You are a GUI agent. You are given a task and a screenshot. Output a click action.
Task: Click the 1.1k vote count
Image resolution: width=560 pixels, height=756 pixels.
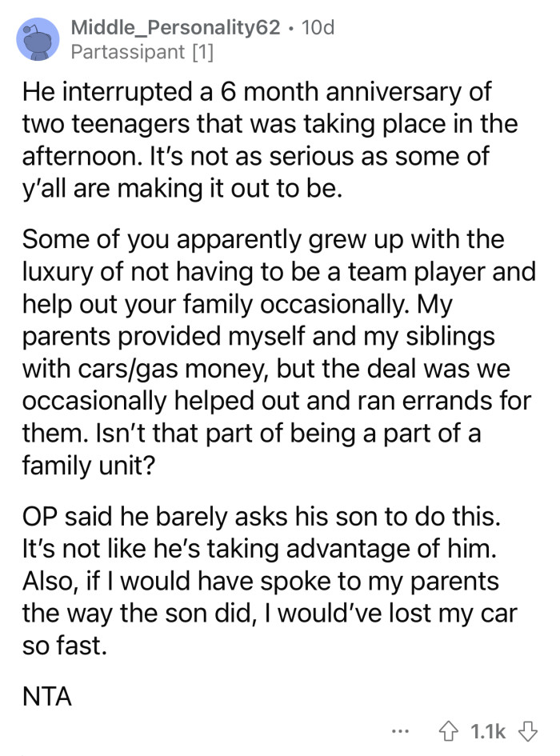click(x=486, y=730)
